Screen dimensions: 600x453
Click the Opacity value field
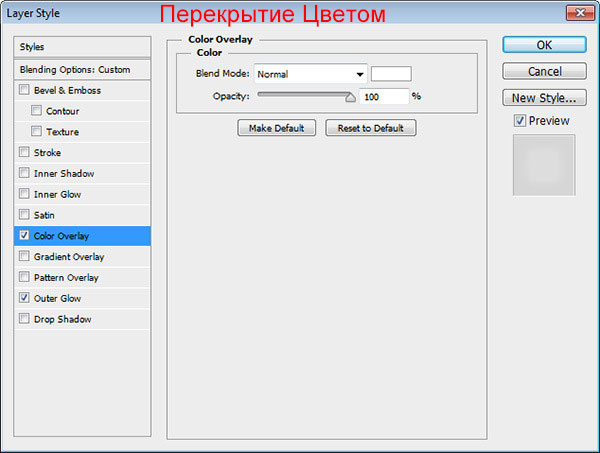384,97
